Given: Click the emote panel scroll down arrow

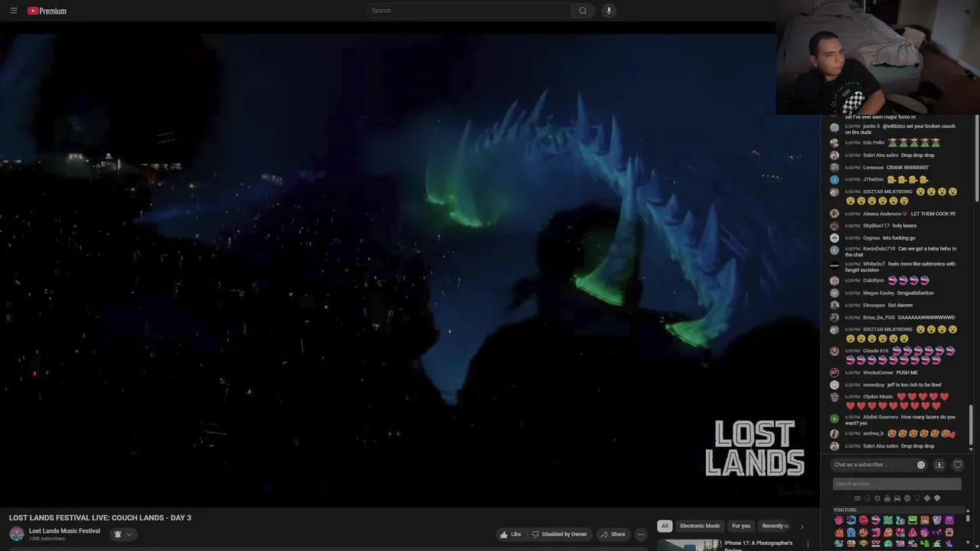Looking at the screenshot, I should coord(968,542).
